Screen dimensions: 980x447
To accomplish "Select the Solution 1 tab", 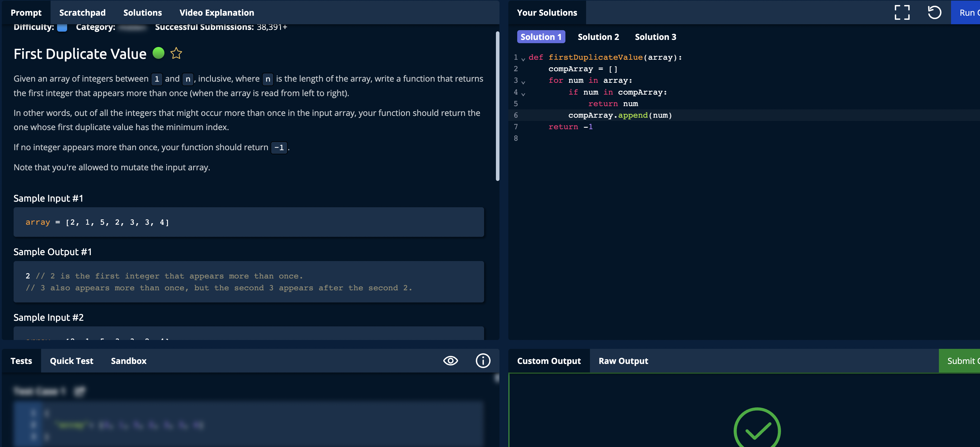I will tap(541, 37).
